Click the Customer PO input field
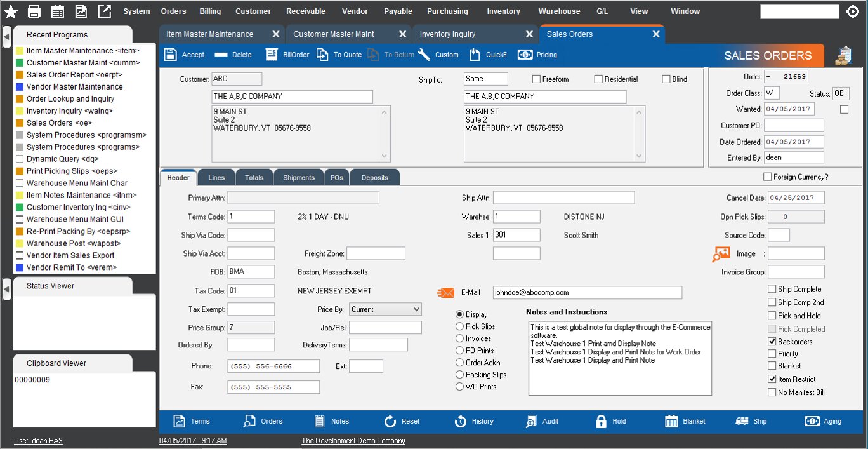This screenshot has height=449, width=868. 794,126
